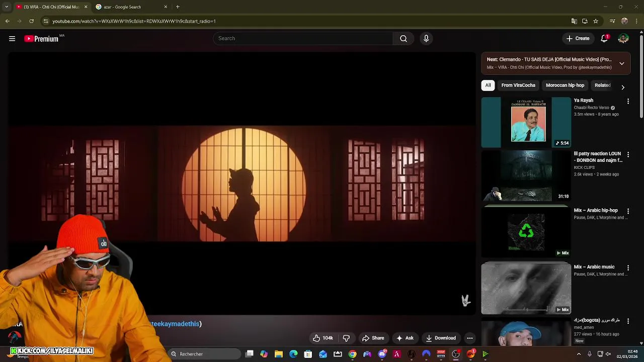The height and width of the screenshot is (362, 644).
Task: Click taskbar muted volume icon
Action: [x=608, y=354]
